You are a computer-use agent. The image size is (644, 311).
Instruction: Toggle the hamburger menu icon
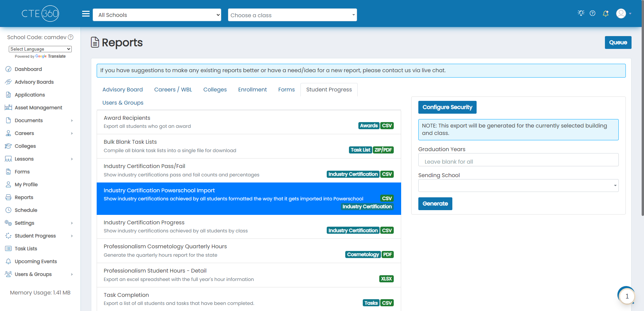(86, 14)
